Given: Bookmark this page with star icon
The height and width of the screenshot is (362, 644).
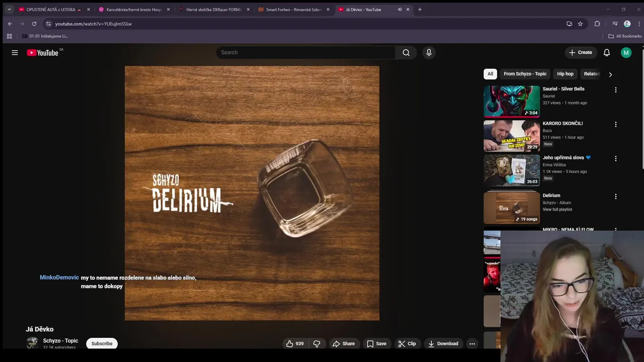Looking at the screenshot, I should [580, 24].
